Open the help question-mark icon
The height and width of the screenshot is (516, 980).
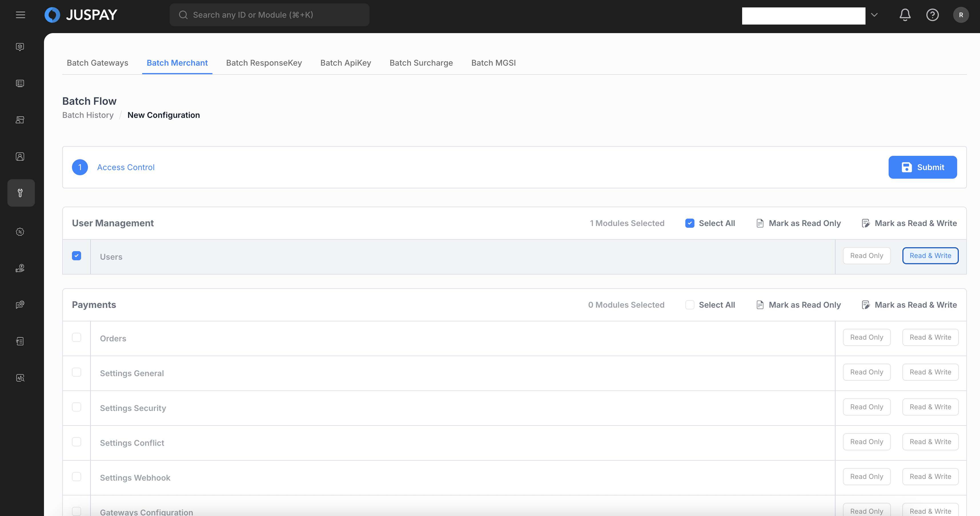[x=932, y=15]
